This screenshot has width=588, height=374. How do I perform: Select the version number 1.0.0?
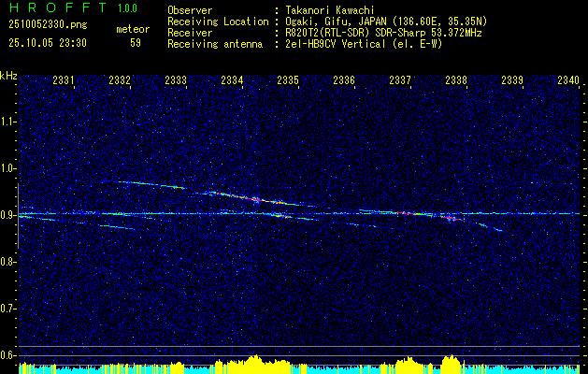(x=127, y=8)
